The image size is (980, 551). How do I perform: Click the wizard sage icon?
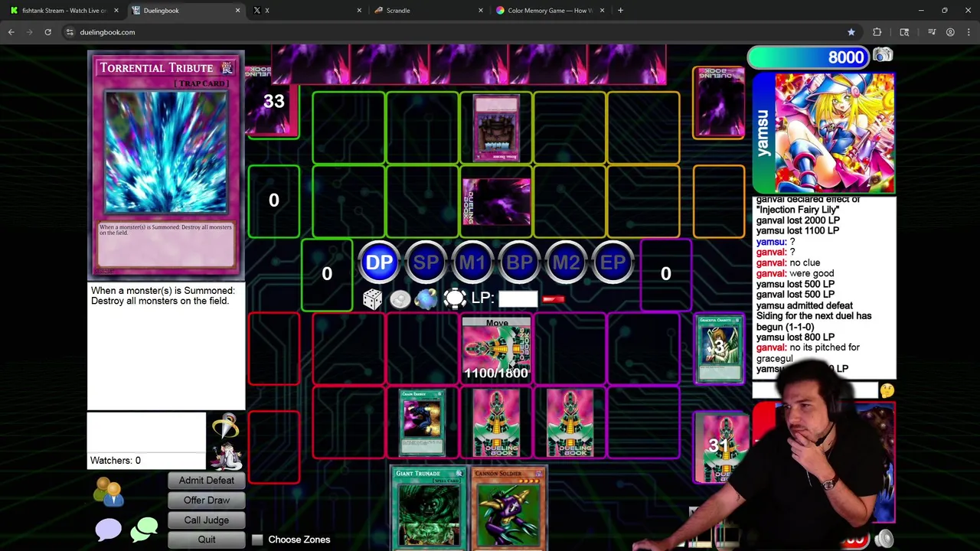pyautogui.click(x=227, y=456)
